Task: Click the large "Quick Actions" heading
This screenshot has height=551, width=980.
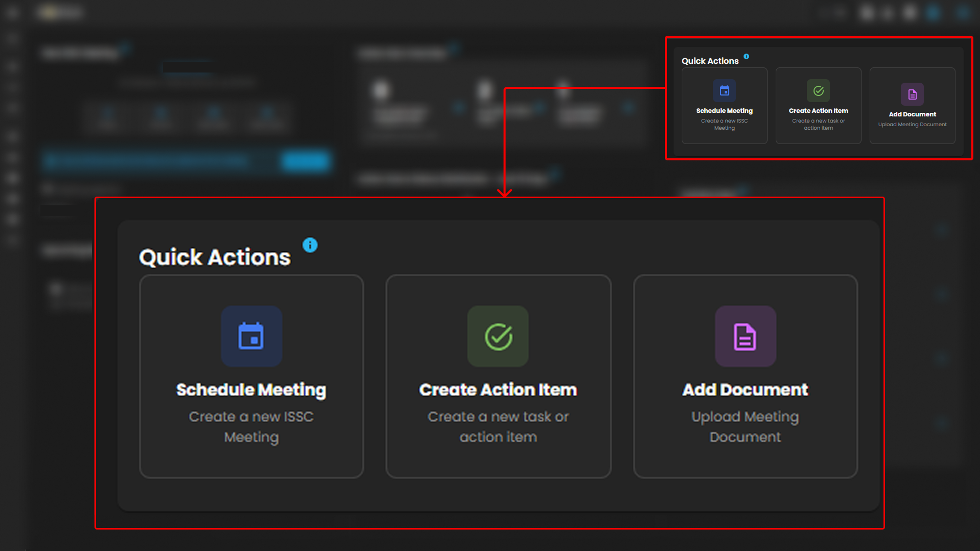Action: (214, 257)
